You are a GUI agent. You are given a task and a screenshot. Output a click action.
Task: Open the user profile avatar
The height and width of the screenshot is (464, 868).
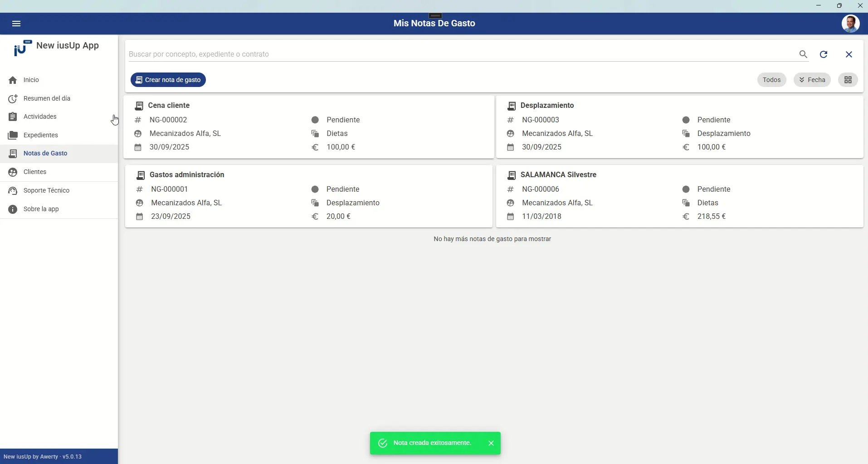click(851, 24)
